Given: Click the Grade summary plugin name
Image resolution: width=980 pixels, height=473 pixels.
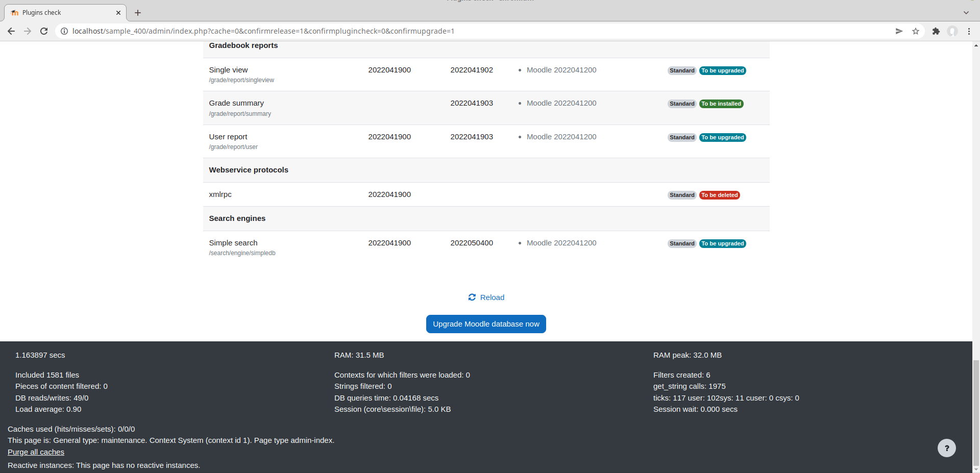Looking at the screenshot, I should [236, 103].
